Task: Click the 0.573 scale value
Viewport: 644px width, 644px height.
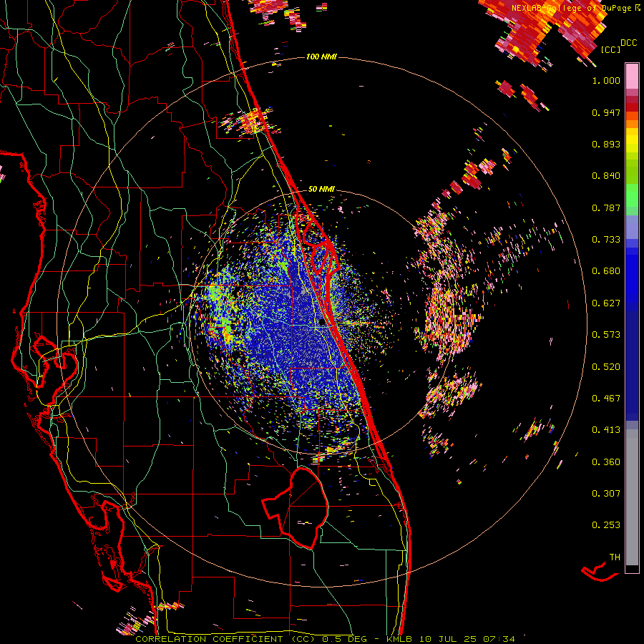Action: coord(606,335)
